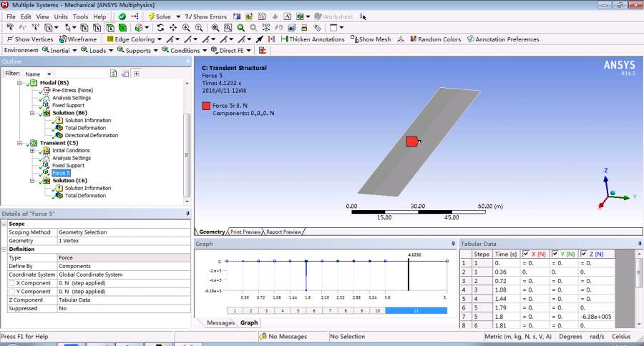This screenshot has height=346, width=644.
Task: Open the Filter Name dropdown
Action: [49, 74]
